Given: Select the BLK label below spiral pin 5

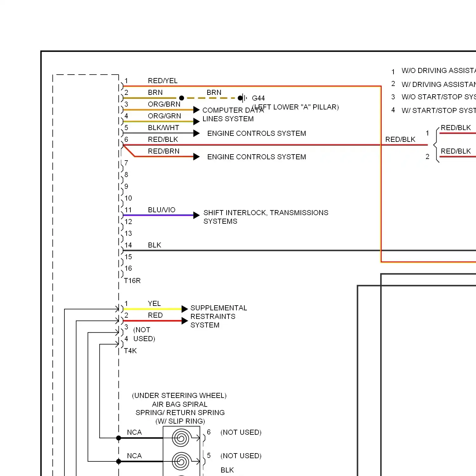Looking at the screenshot, I should click(x=227, y=470).
